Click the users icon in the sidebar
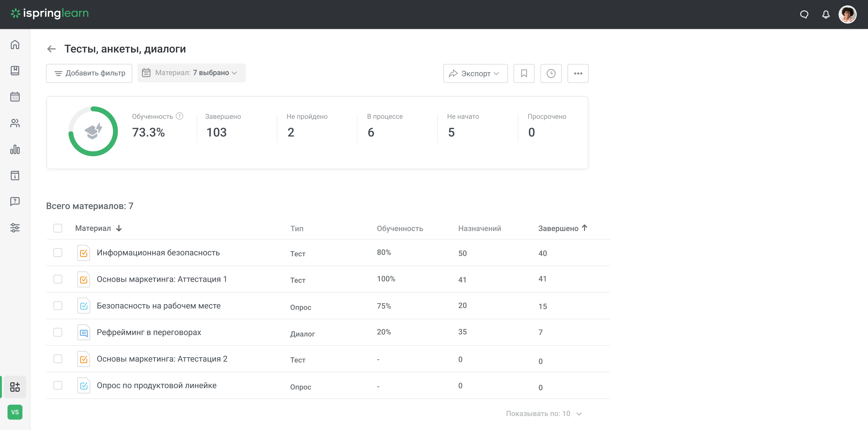Image resolution: width=868 pixels, height=430 pixels. pos(15,123)
